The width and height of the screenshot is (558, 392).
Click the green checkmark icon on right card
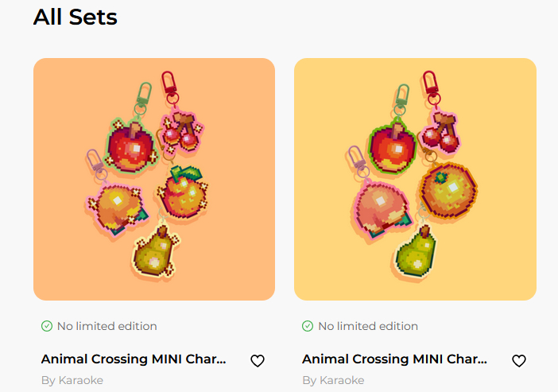point(308,326)
